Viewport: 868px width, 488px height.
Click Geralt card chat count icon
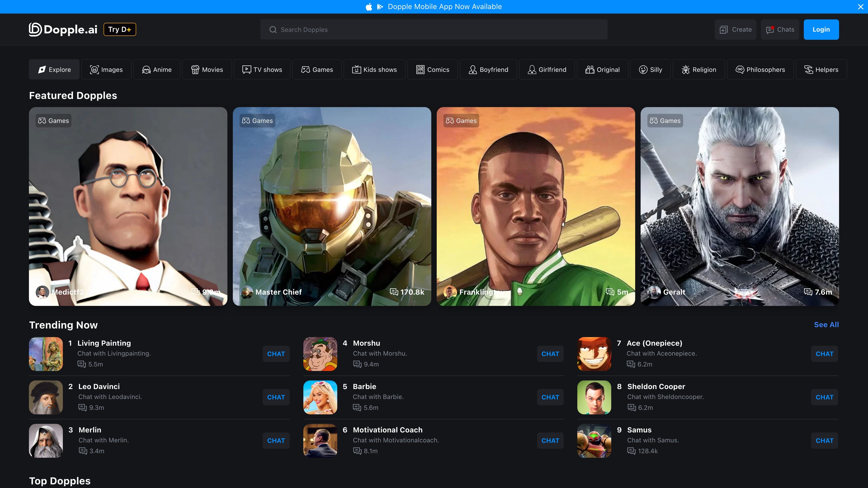coord(808,292)
